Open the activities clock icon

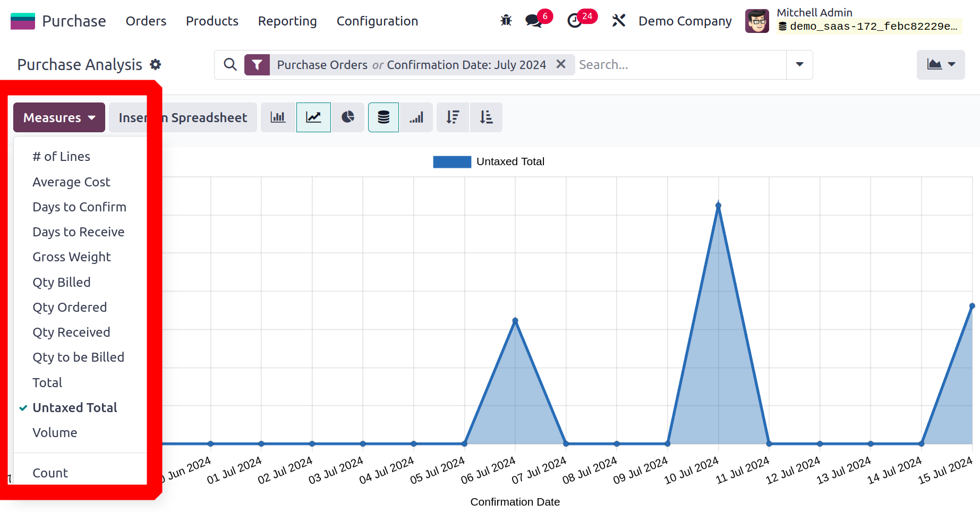pos(575,21)
